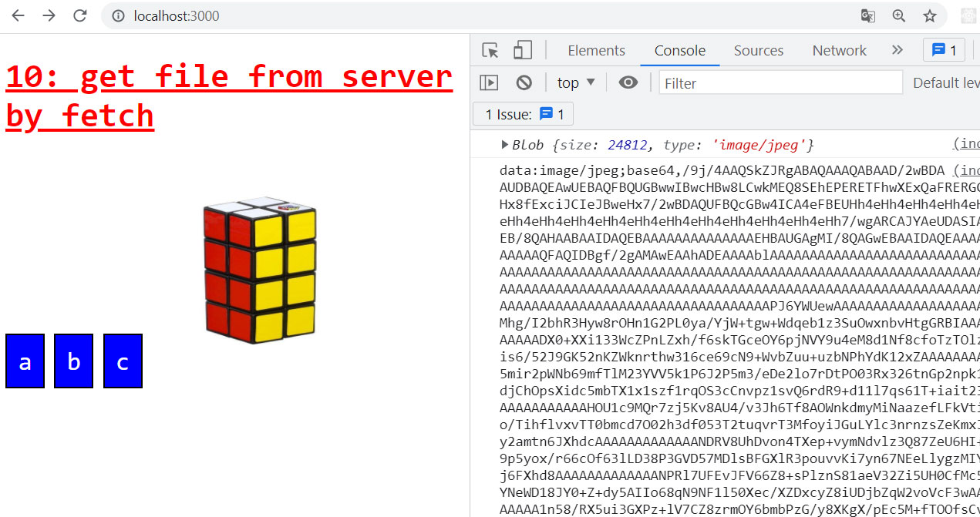Reload the page with refresh icon
Image resolution: width=980 pixels, height=517 pixels.
80,15
